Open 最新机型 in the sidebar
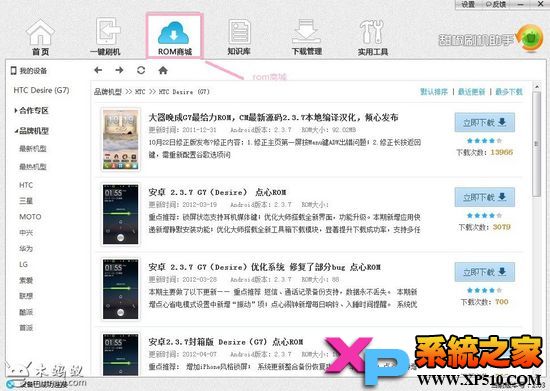 (33, 149)
